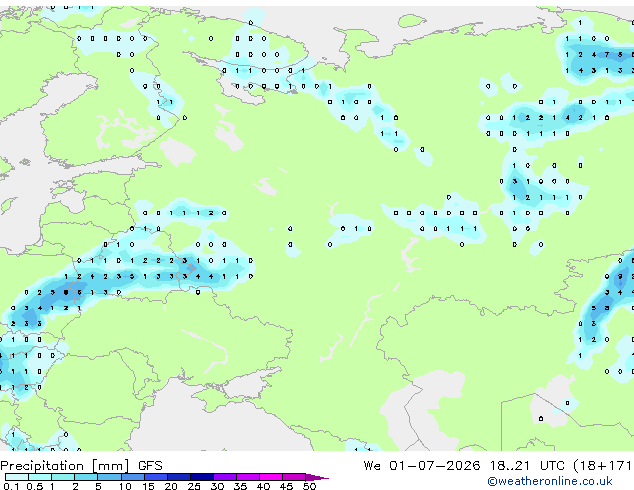This screenshot has width=634, height=490.
Task: Pick the 1–2 mm legend color swatch
Action: 63,477
